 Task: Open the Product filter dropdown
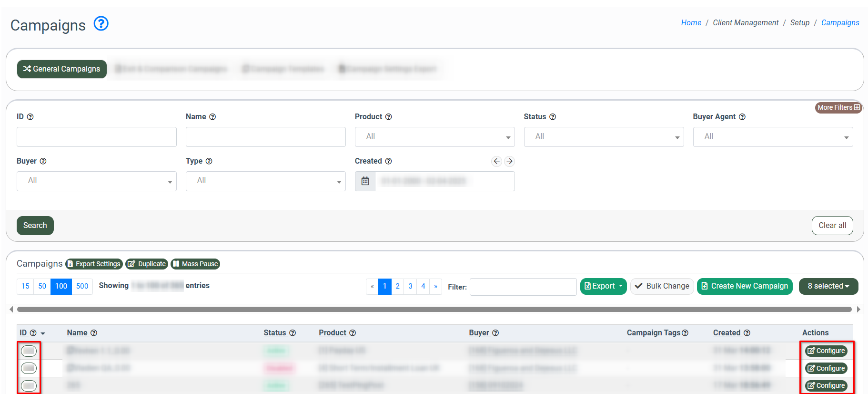point(434,137)
